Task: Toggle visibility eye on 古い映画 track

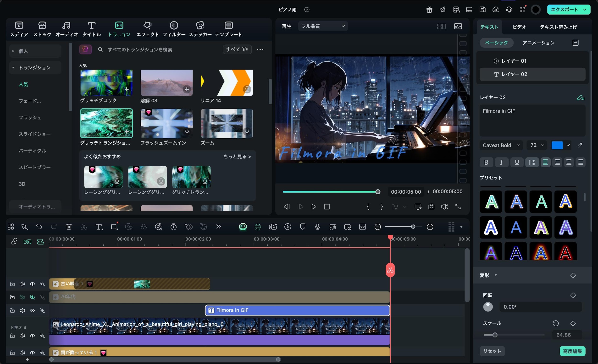Action: point(32,284)
